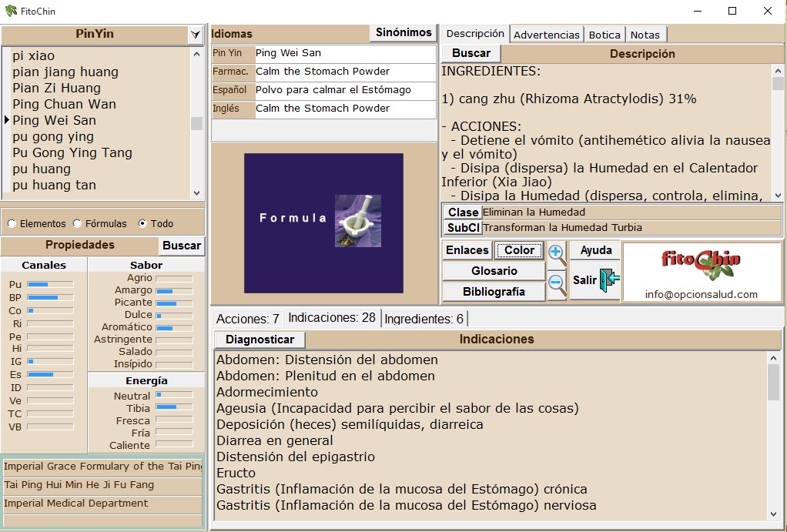Select the Elementos radio button
The width and height of the screenshot is (787, 532).
[x=12, y=224]
